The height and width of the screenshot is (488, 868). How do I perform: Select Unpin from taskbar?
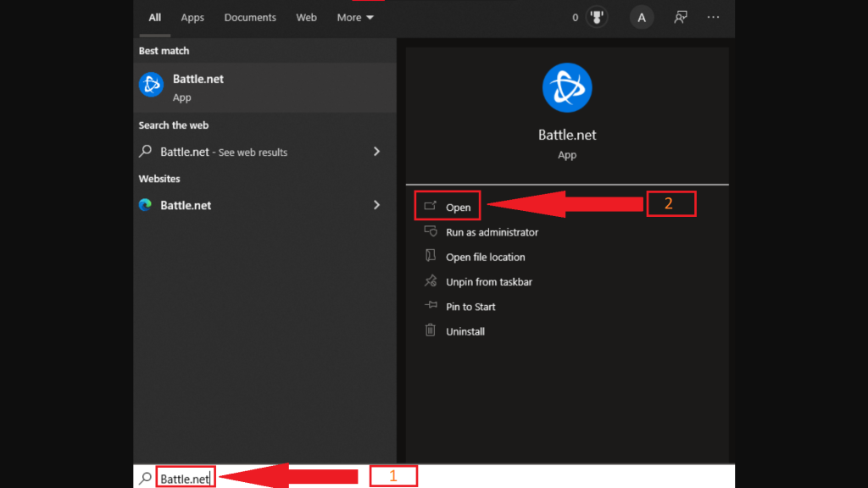489,282
